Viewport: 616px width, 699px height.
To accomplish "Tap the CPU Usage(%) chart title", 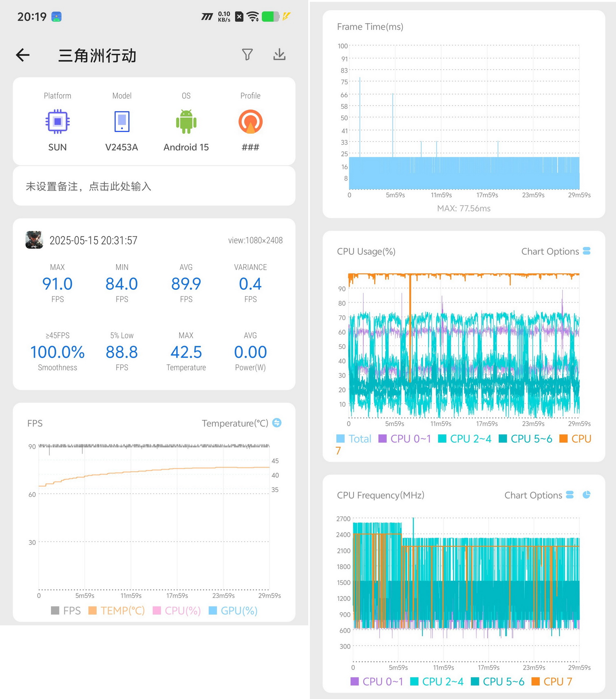I will click(366, 251).
